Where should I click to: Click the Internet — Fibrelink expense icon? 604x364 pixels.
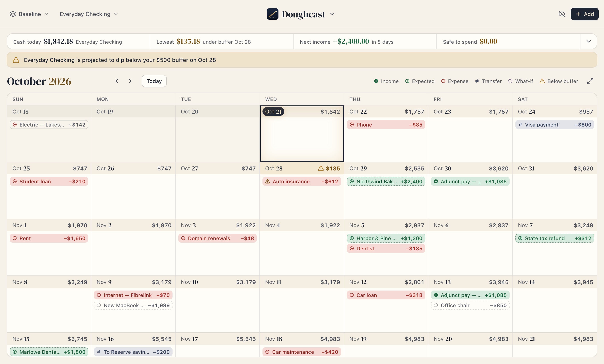pos(99,295)
